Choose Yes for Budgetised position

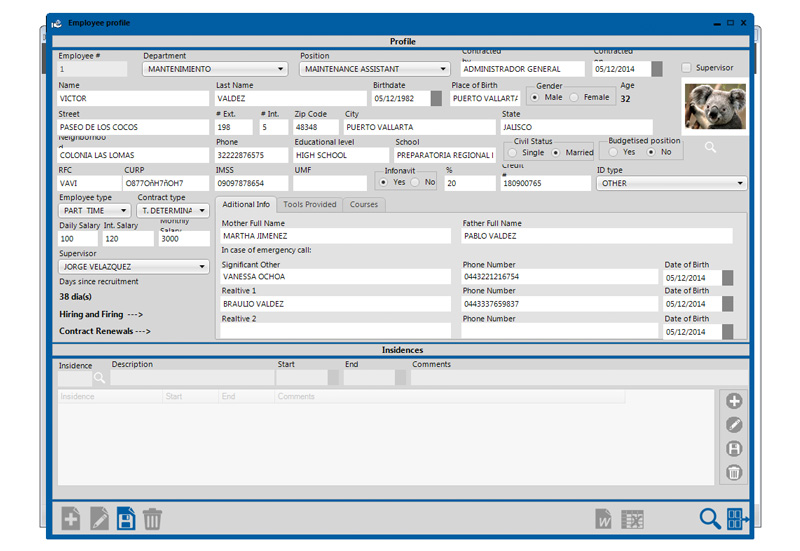tap(614, 153)
